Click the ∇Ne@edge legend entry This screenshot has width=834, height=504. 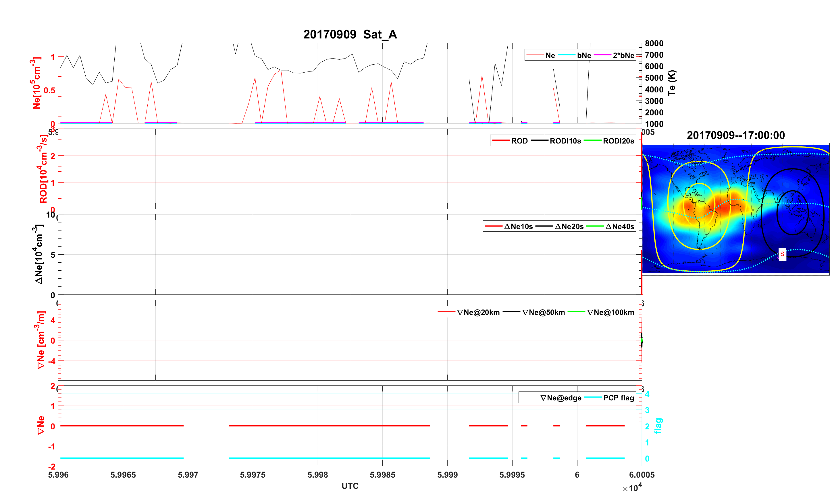click(561, 398)
